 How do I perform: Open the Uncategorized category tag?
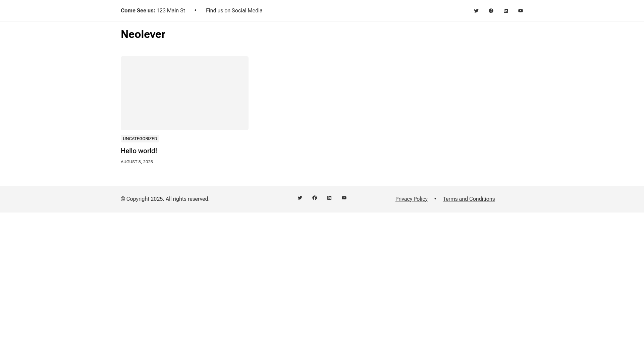pos(140,139)
